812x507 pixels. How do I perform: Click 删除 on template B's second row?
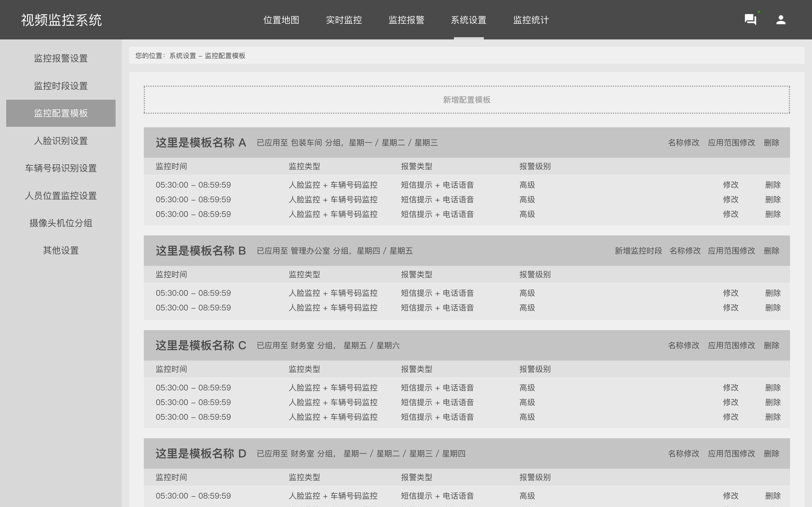pyautogui.click(x=773, y=308)
